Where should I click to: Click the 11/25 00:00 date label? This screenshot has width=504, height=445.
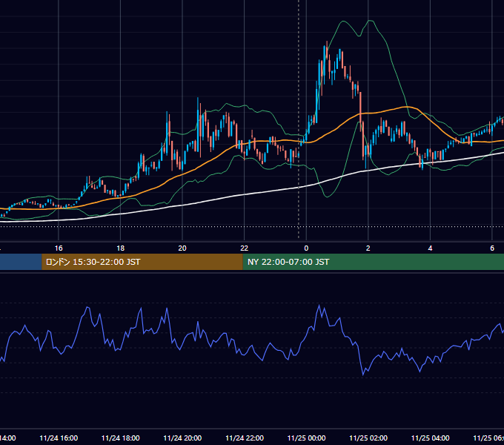pos(306,438)
